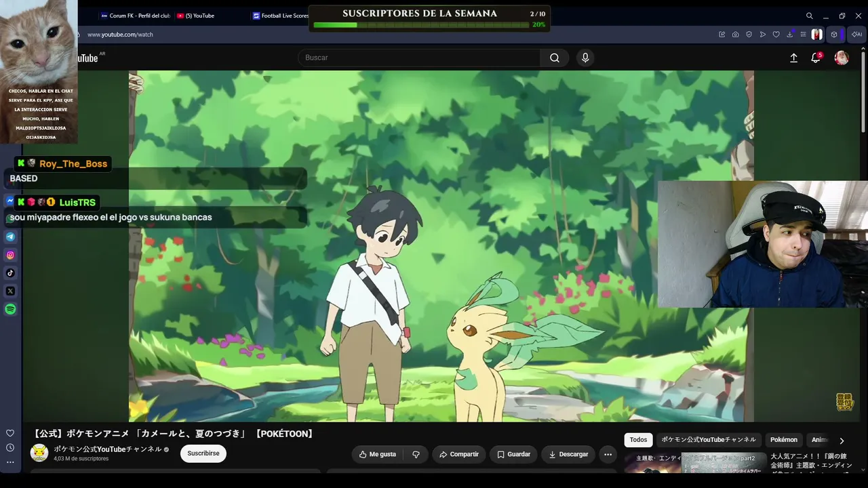Image resolution: width=868 pixels, height=488 pixels.
Task: Switch to the Corum FK browser tab
Action: (x=134, y=16)
